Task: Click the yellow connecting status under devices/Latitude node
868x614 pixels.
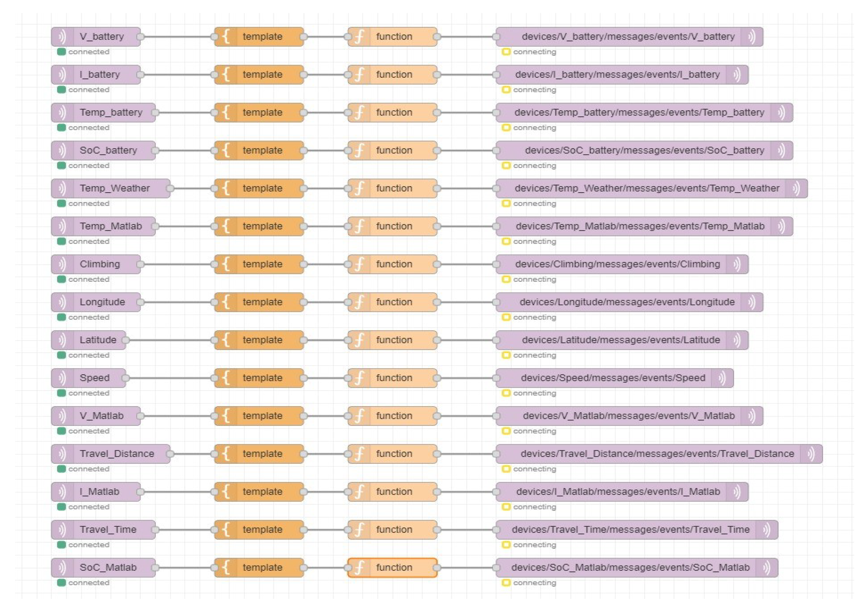Action: 506,355
